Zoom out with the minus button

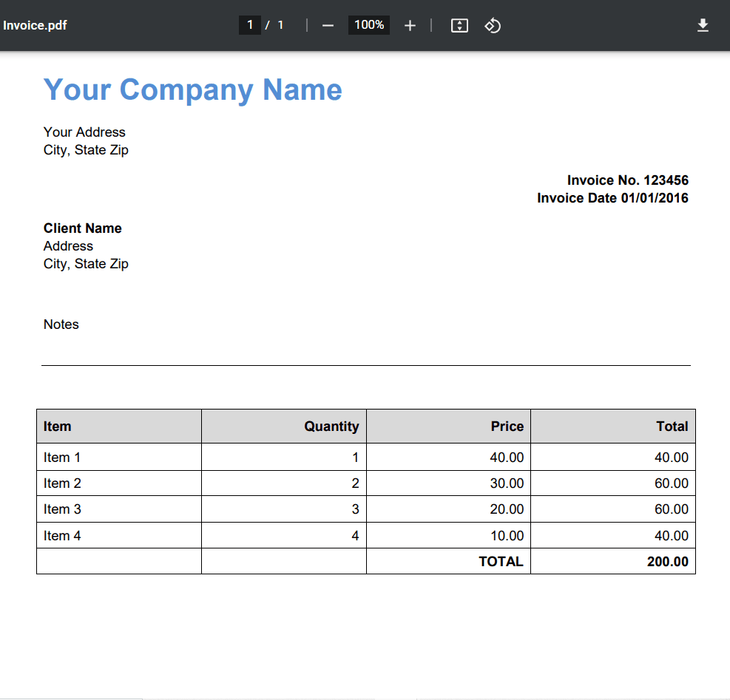click(328, 26)
